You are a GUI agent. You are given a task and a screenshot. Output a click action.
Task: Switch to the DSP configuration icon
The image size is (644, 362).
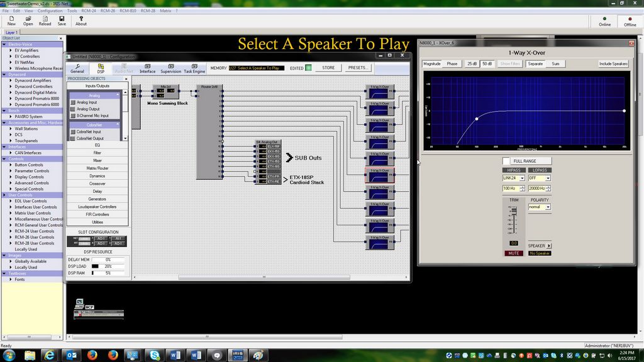(101, 69)
